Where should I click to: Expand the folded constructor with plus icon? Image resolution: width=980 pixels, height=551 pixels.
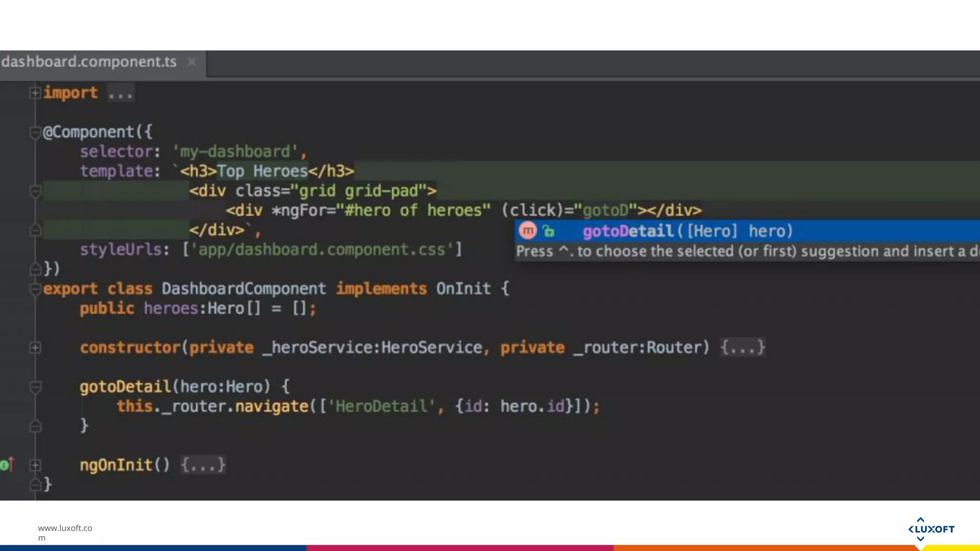34,348
